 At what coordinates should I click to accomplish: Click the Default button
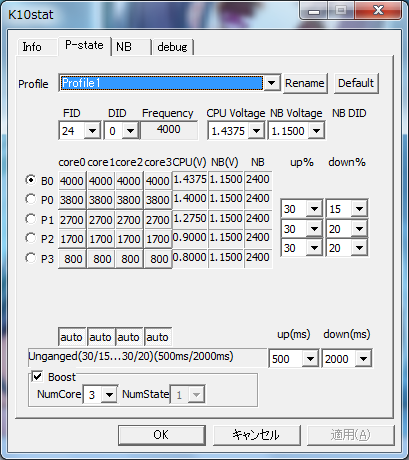pyautogui.click(x=356, y=83)
